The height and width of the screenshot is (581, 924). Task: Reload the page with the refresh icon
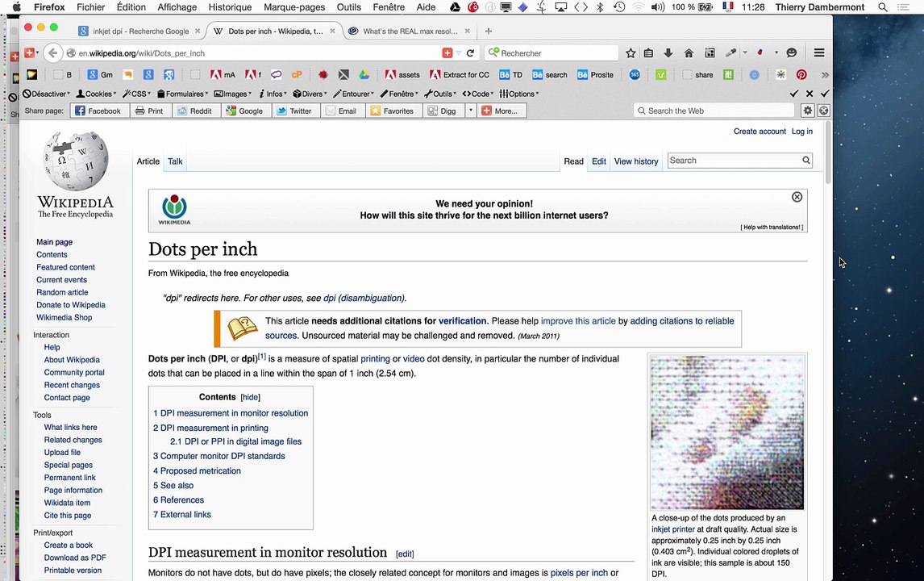click(470, 53)
